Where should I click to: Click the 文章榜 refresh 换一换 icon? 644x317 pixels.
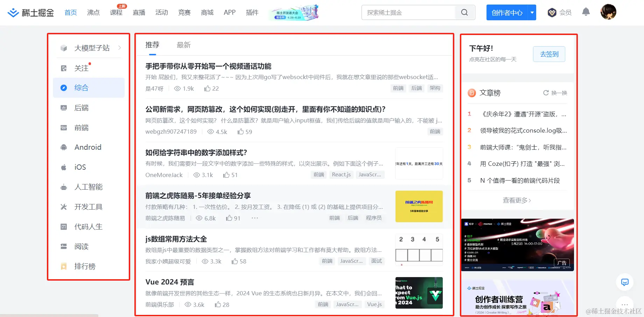pos(546,93)
